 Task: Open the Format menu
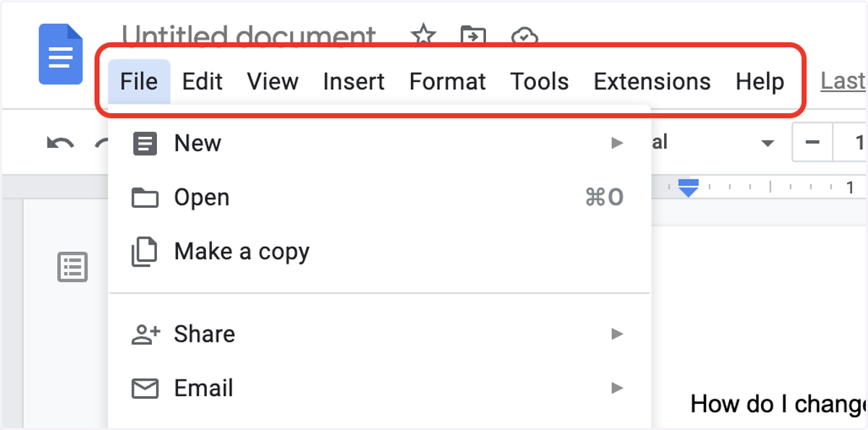click(x=448, y=82)
